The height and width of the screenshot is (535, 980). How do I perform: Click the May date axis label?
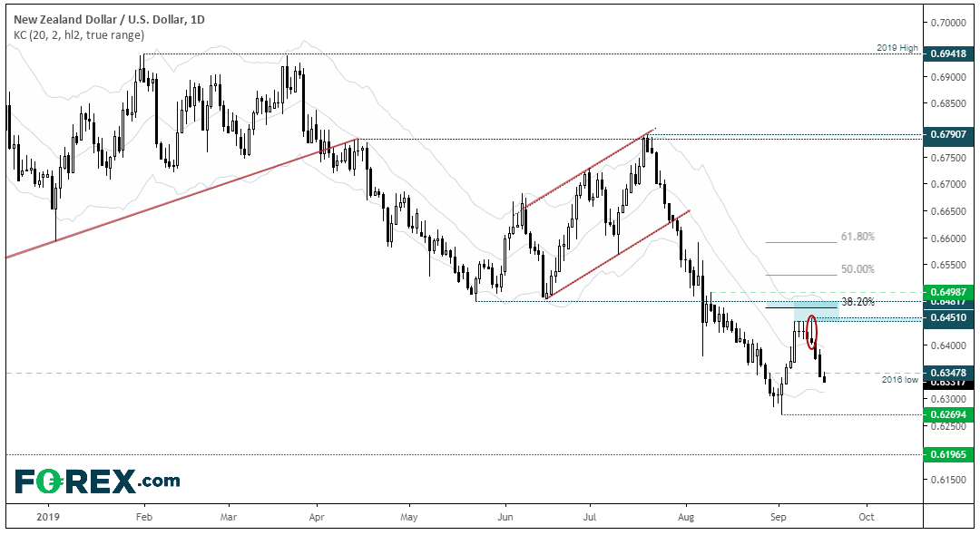(x=408, y=517)
